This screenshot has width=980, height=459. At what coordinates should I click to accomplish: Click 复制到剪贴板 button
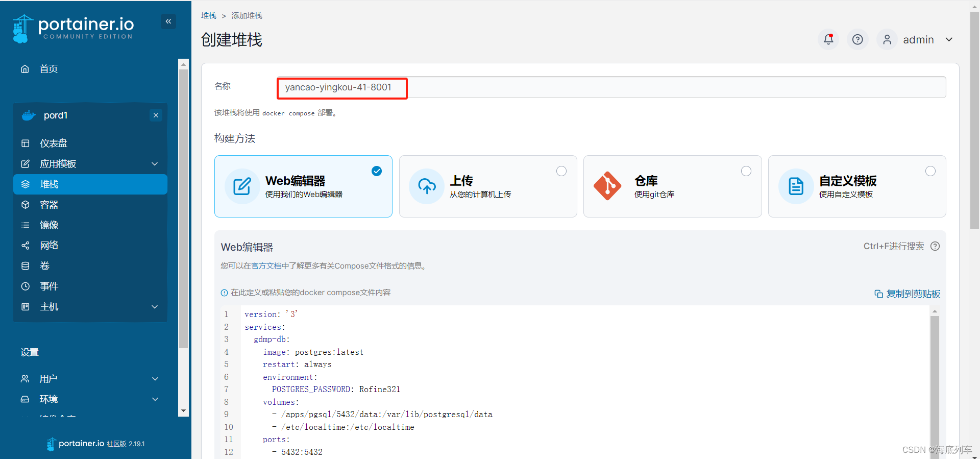907,294
